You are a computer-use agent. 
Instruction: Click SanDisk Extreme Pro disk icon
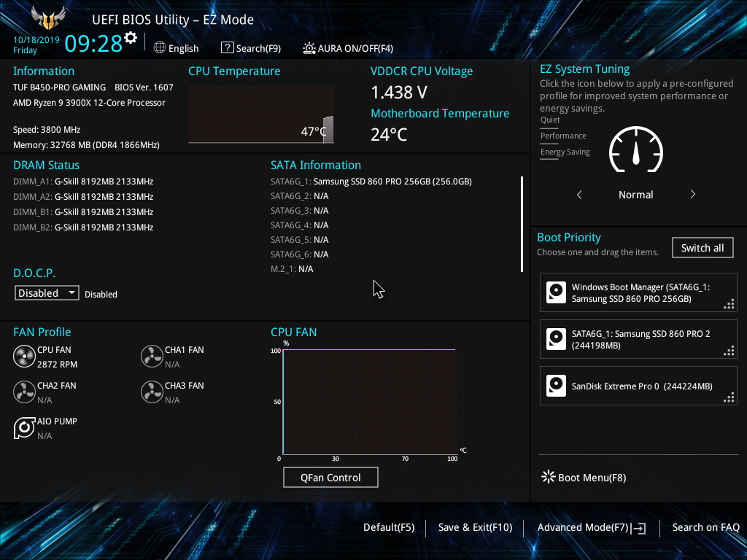point(556,386)
